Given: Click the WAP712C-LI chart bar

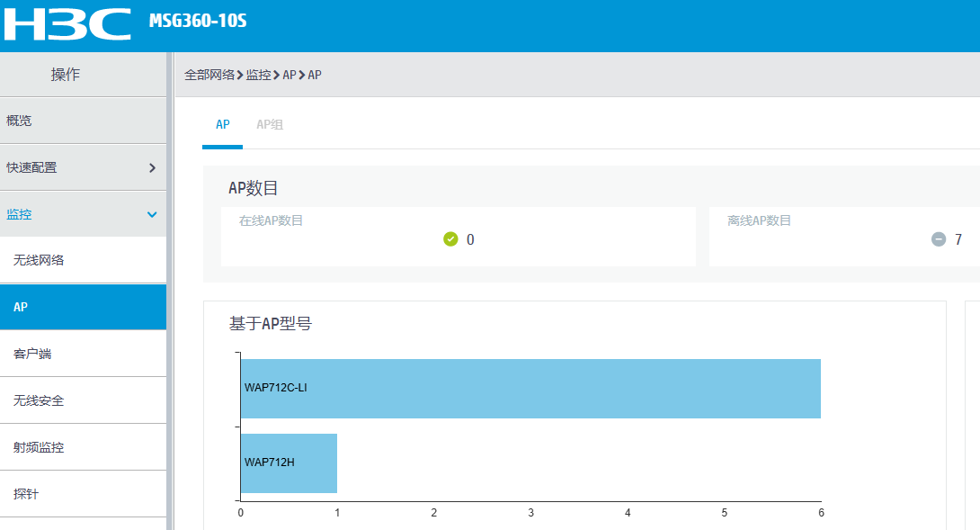Looking at the screenshot, I should [x=530, y=389].
